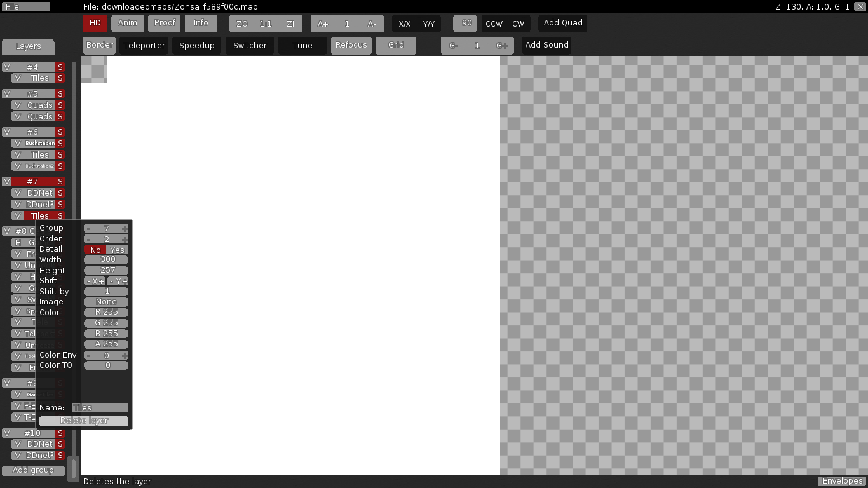Open the Speedup tool

(x=198, y=45)
